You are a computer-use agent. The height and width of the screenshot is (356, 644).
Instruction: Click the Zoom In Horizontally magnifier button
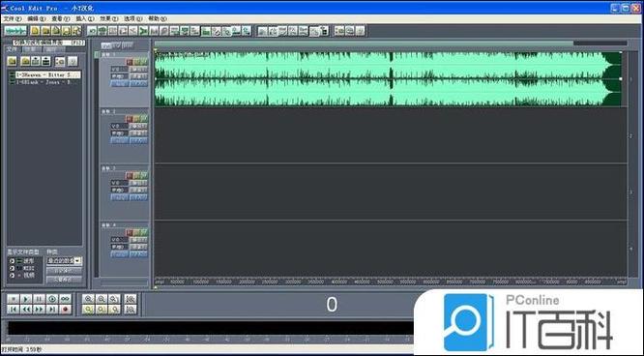point(88,299)
